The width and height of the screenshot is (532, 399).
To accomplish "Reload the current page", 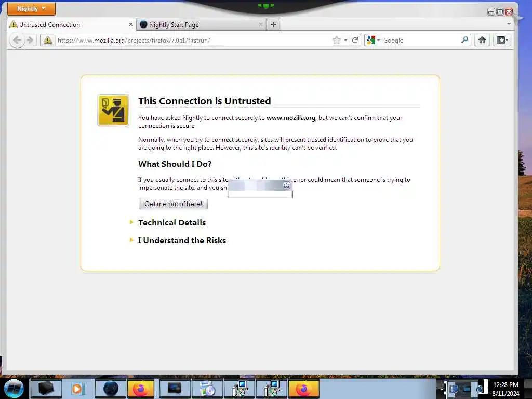I will point(355,41).
